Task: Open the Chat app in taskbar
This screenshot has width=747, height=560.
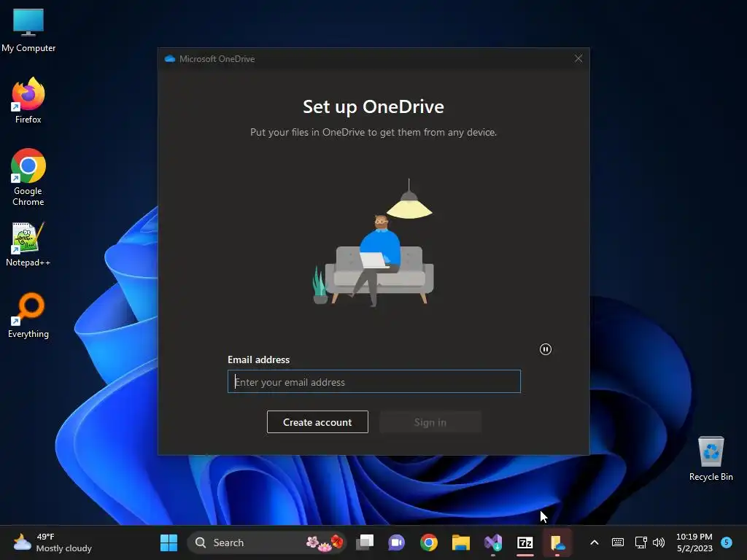Action: pyautogui.click(x=396, y=542)
